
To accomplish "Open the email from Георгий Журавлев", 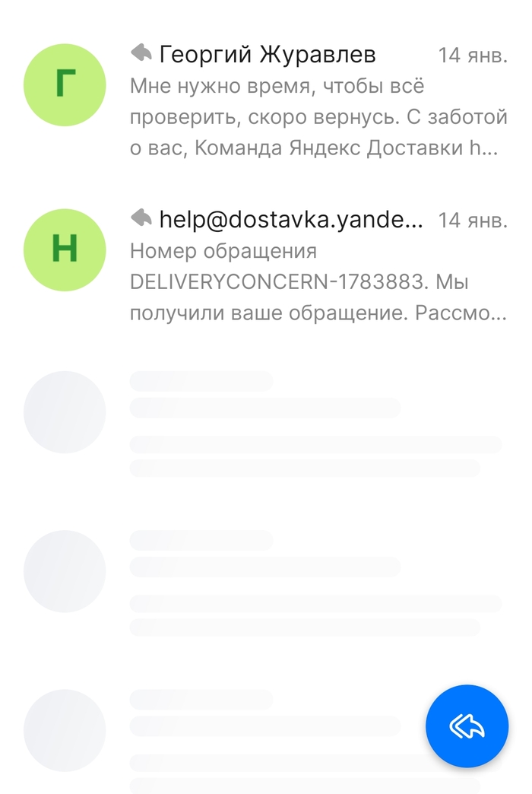I will pyautogui.click(x=266, y=101).
